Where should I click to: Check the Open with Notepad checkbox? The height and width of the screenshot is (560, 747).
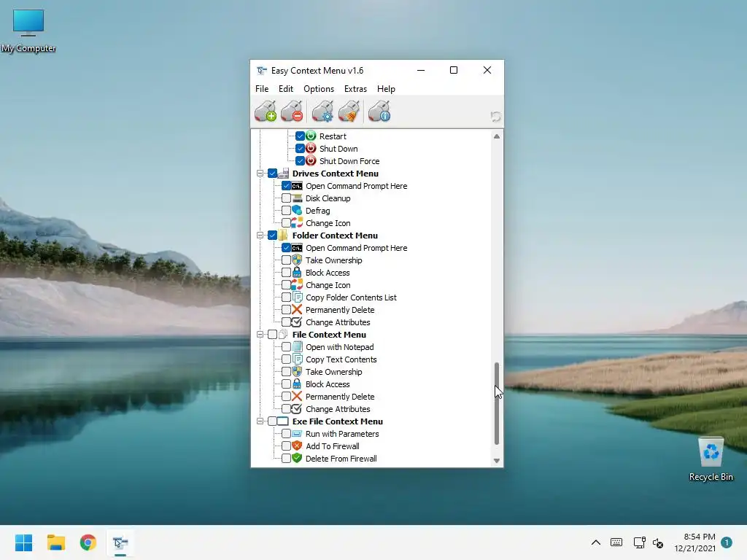(x=286, y=346)
